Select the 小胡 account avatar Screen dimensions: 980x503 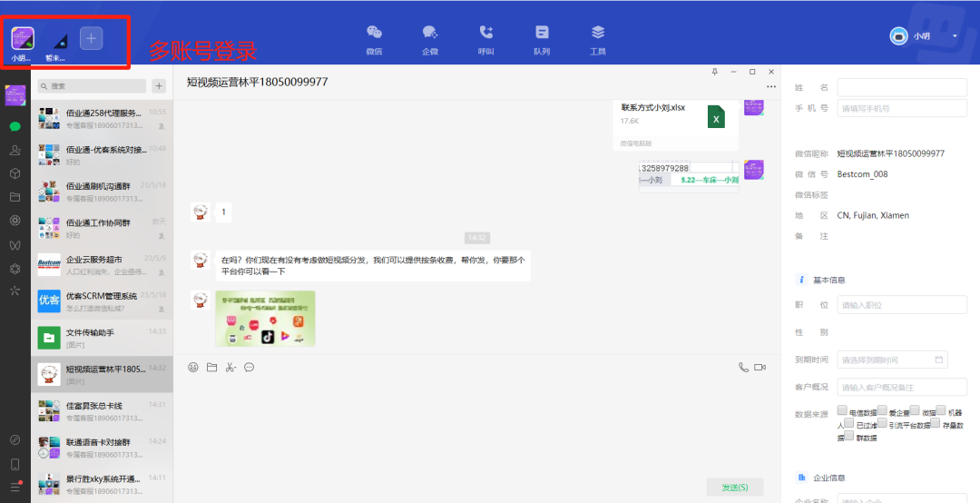23,39
